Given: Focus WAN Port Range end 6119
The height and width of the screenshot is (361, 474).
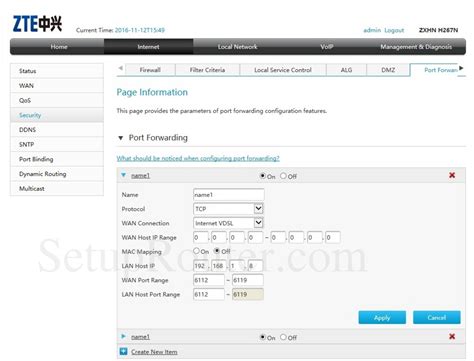Looking at the screenshot, I should click(x=248, y=280).
